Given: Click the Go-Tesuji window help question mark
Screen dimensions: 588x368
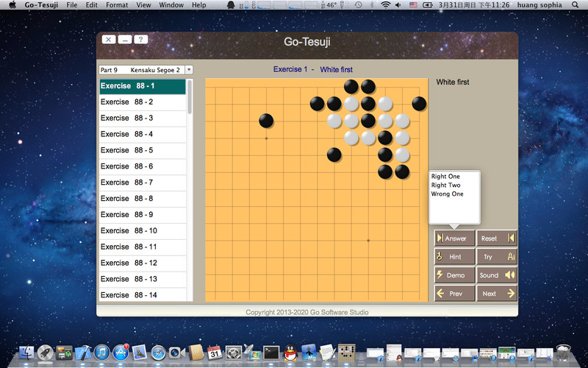Looking at the screenshot, I should [141, 40].
